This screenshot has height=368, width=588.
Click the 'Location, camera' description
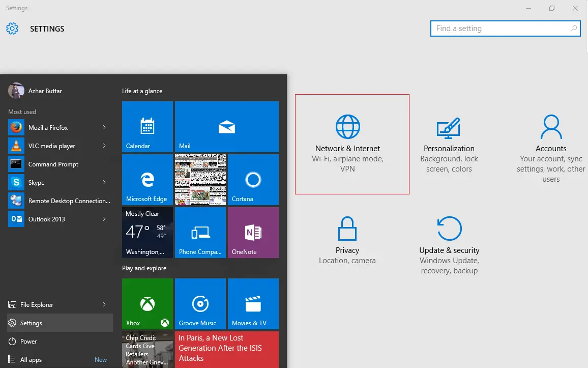point(347,261)
